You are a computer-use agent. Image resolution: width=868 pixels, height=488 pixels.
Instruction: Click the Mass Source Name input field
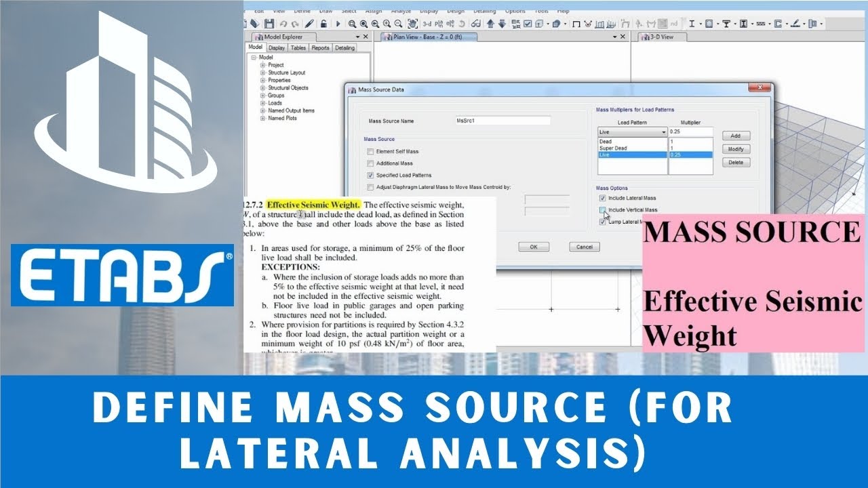(503, 121)
